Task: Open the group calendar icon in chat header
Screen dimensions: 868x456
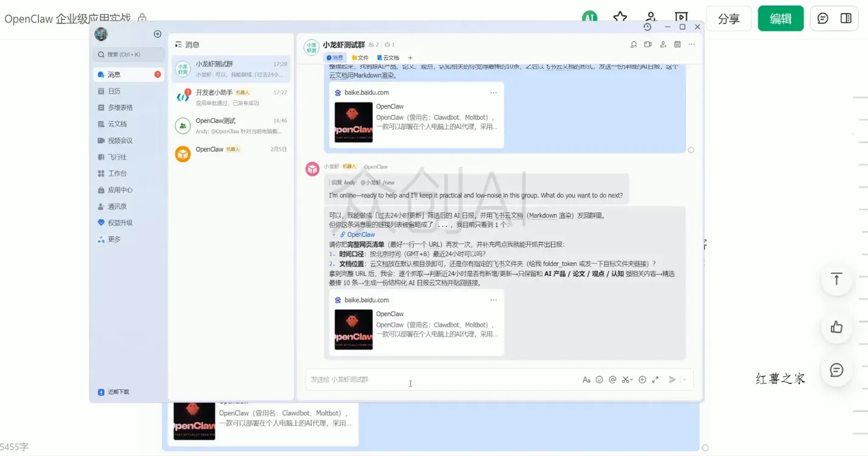Action: click(677, 44)
